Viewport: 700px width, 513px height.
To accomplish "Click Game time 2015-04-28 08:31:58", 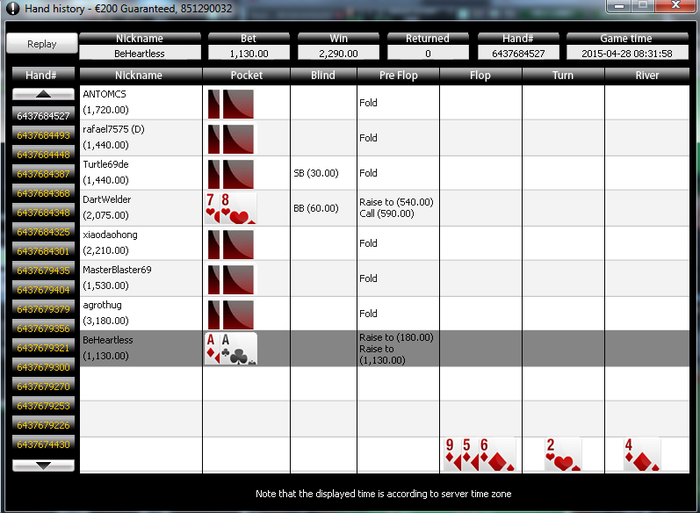I will pos(627,54).
